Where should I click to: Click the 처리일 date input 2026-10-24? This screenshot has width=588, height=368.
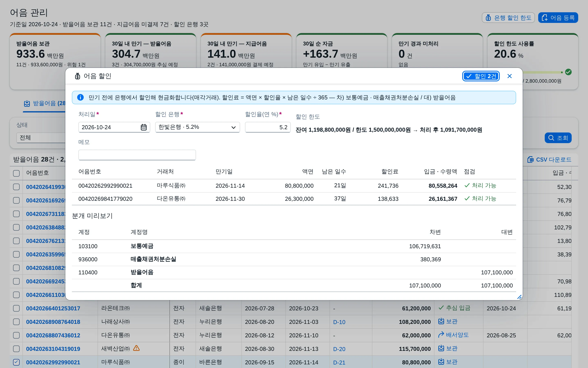coord(114,127)
